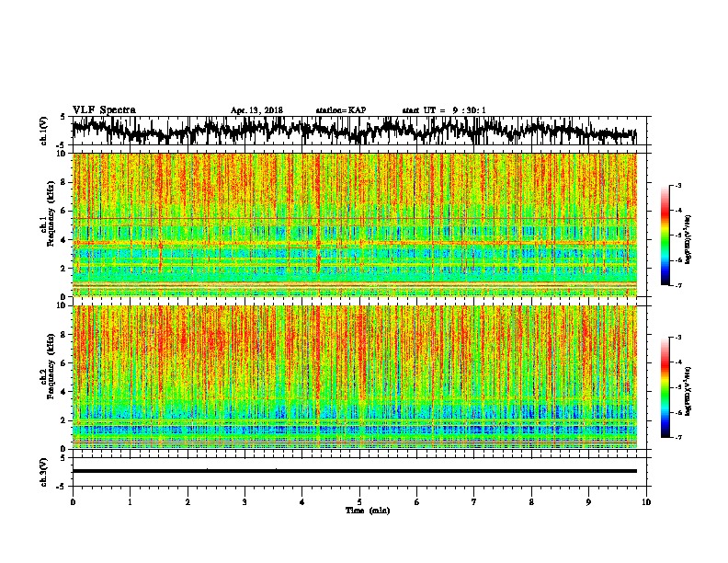Click time axis tick label "9"
This screenshot has height=563, width=728.
pyautogui.click(x=588, y=501)
